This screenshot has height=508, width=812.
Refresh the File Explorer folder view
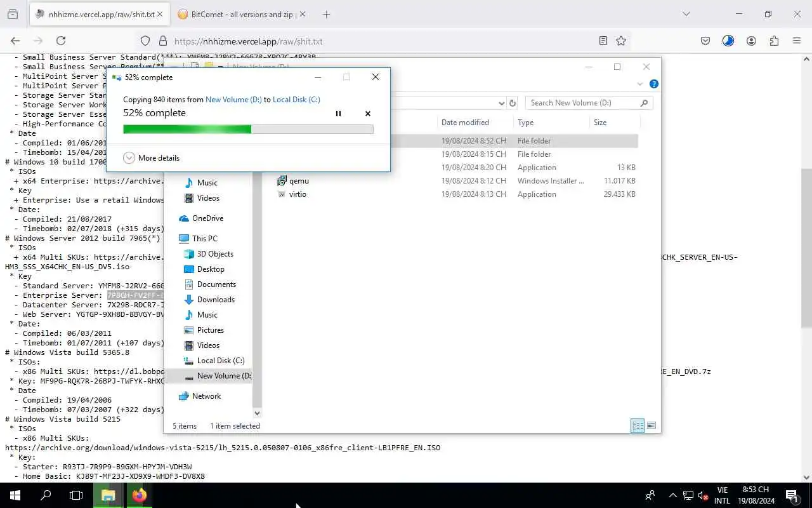coord(513,103)
